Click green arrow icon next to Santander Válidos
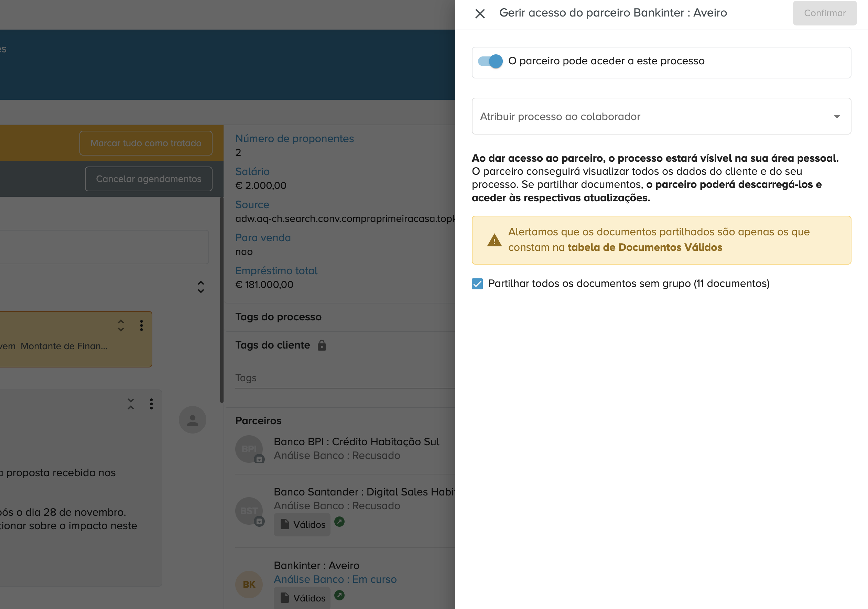The height and width of the screenshot is (609, 868). coord(339,522)
